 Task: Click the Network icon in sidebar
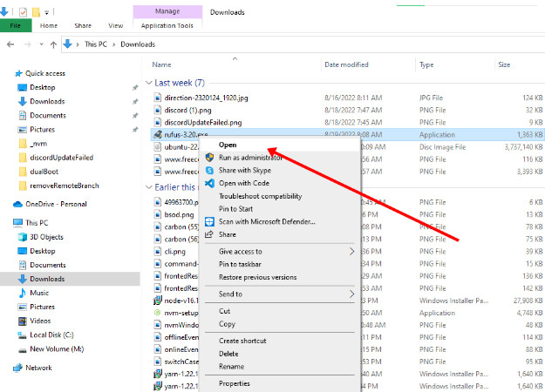click(x=17, y=368)
